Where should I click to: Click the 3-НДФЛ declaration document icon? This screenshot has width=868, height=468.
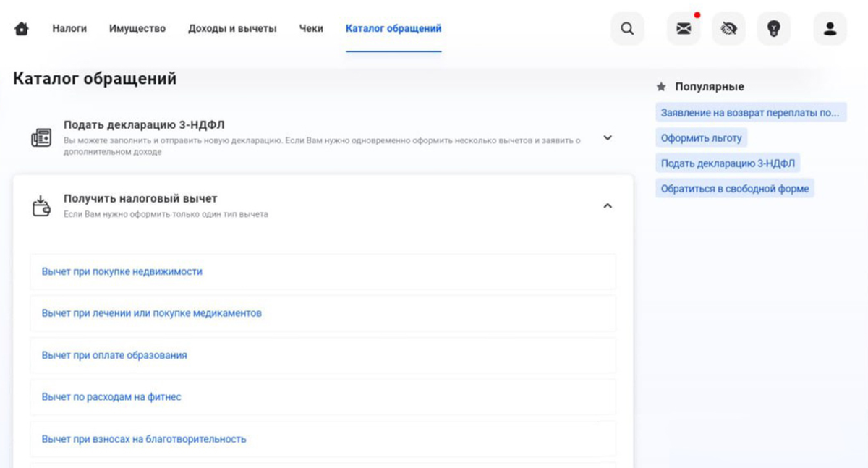point(41,138)
